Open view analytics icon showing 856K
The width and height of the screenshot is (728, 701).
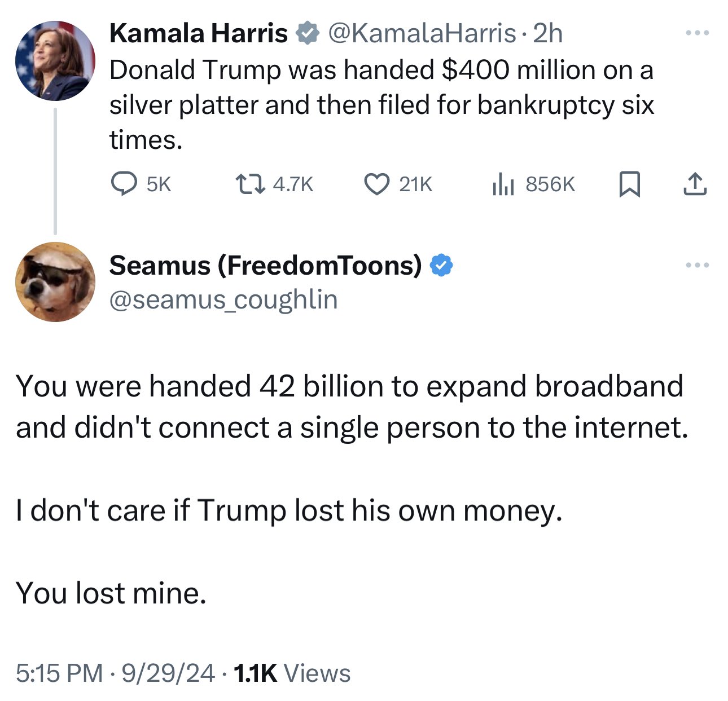tap(503, 184)
